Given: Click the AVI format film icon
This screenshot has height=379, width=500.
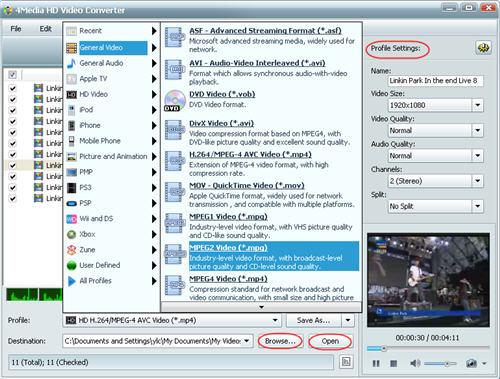Looking at the screenshot, I should 175,69.
